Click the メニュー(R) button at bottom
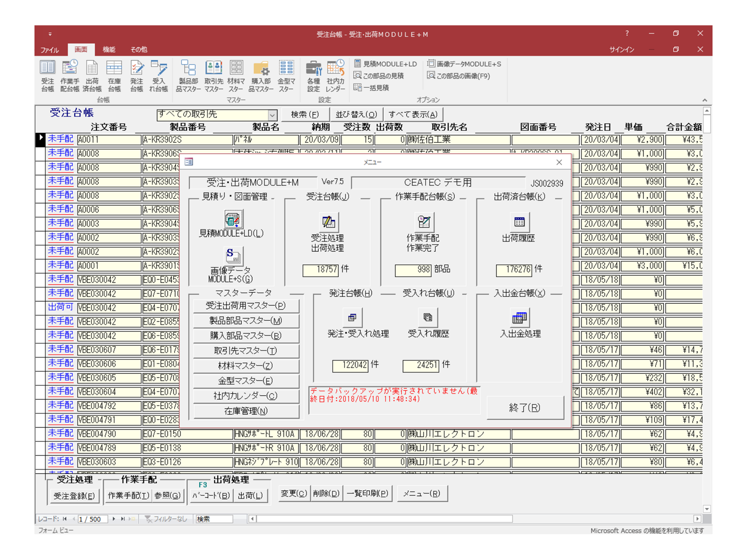The height and width of the screenshot is (560, 747). (422, 494)
